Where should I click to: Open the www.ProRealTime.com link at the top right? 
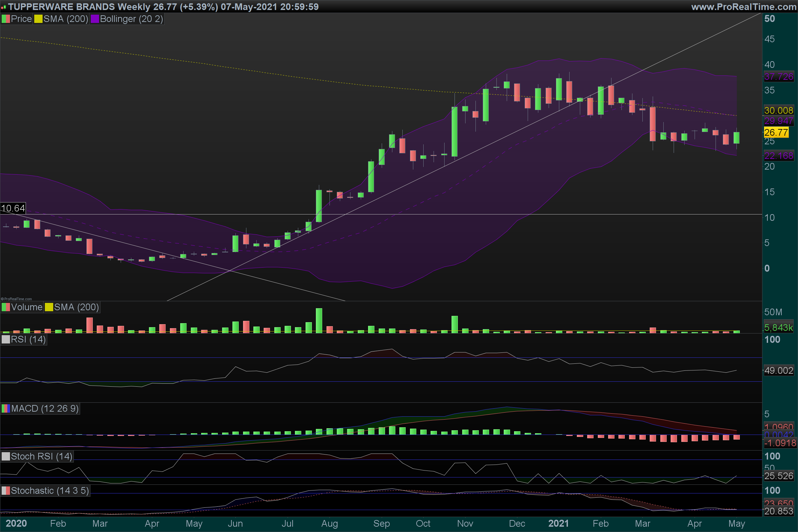coord(744,7)
